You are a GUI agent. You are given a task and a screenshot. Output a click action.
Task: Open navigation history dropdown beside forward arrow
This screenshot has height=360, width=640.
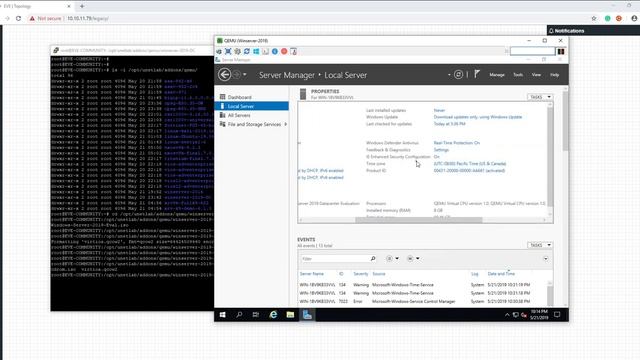(244, 75)
